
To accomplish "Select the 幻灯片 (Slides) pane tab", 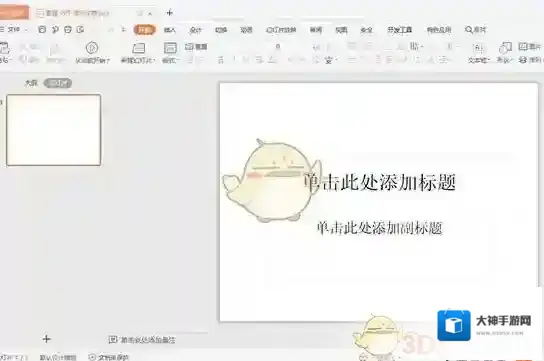I will [x=58, y=83].
